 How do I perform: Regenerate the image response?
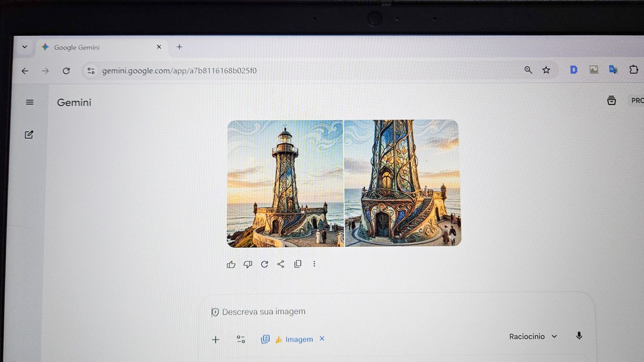pyautogui.click(x=264, y=264)
